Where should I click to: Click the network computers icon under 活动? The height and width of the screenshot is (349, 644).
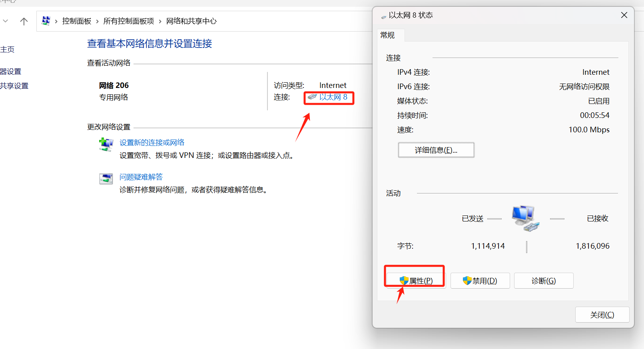pos(525,218)
